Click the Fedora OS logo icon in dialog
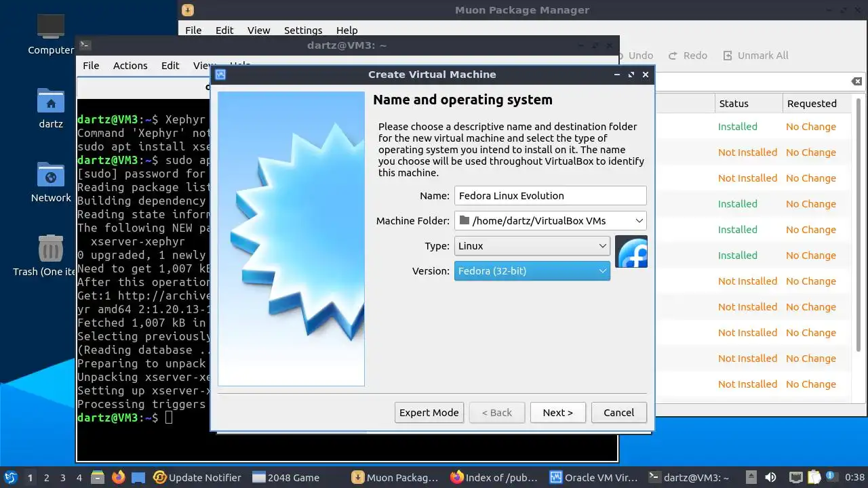The image size is (868, 488). tap(631, 251)
